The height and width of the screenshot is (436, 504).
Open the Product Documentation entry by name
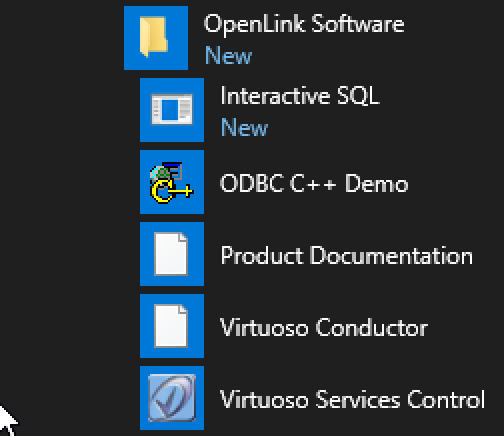click(x=347, y=255)
